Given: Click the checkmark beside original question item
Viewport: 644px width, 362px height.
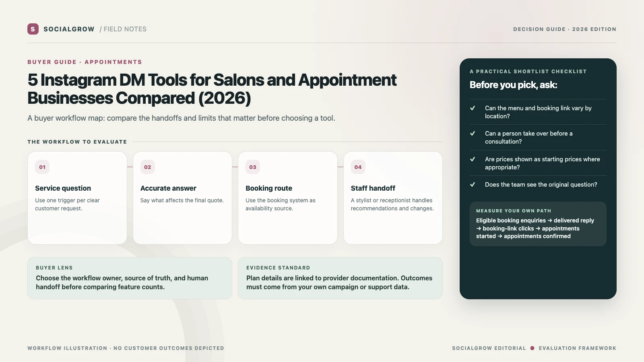Looking at the screenshot, I should click(x=473, y=185).
